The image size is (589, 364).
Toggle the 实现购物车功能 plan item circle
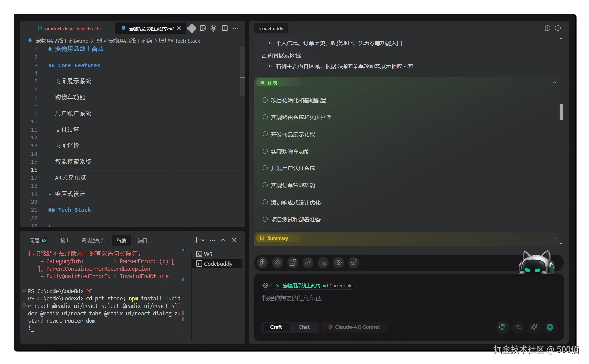click(265, 151)
